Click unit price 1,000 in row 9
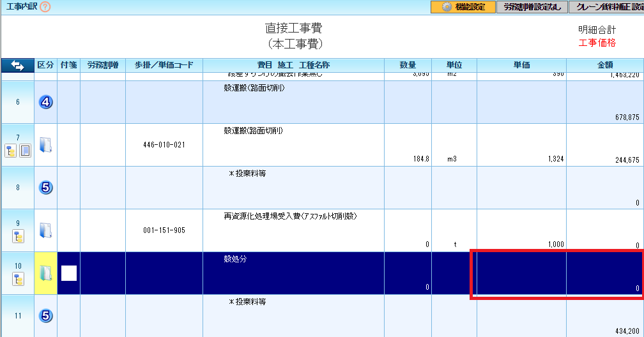 pyautogui.click(x=556, y=244)
